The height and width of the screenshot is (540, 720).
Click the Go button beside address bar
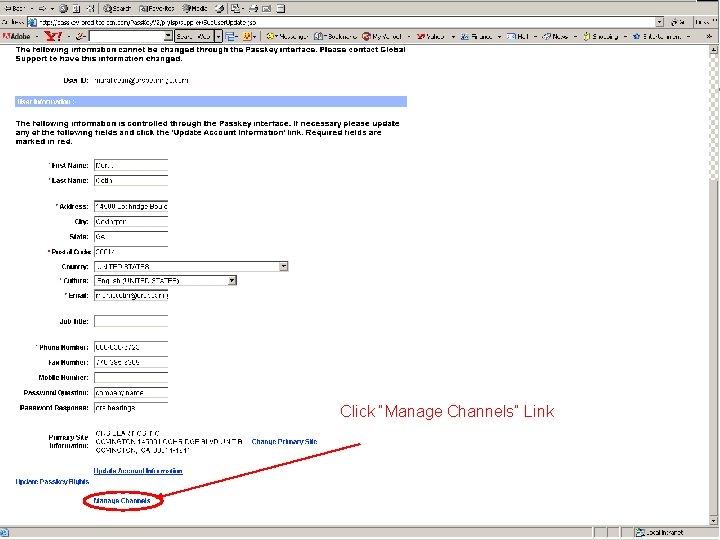[x=678, y=22]
